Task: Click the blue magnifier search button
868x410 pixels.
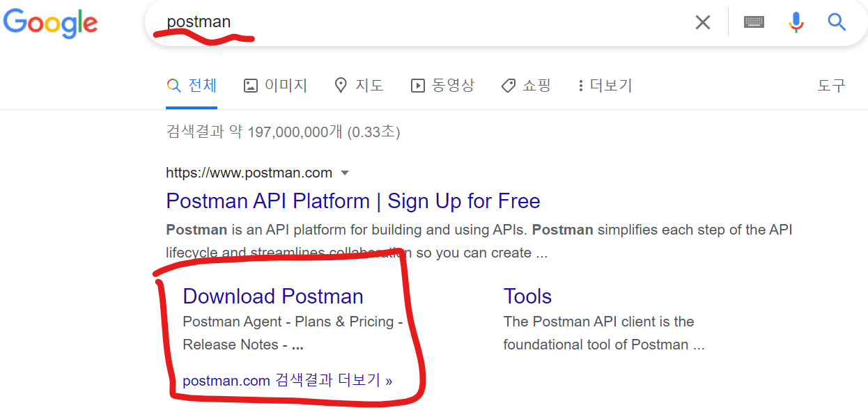Action: tap(837, 22)
